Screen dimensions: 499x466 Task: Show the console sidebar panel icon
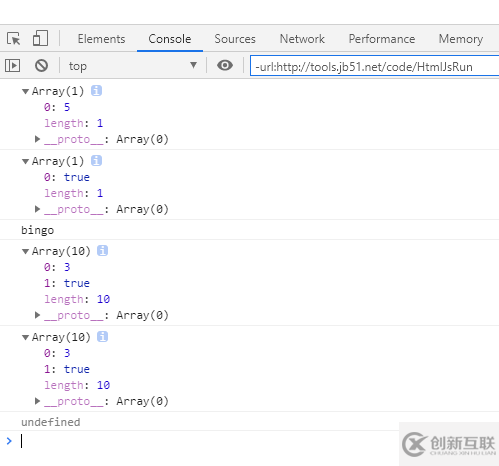(13, 65)
